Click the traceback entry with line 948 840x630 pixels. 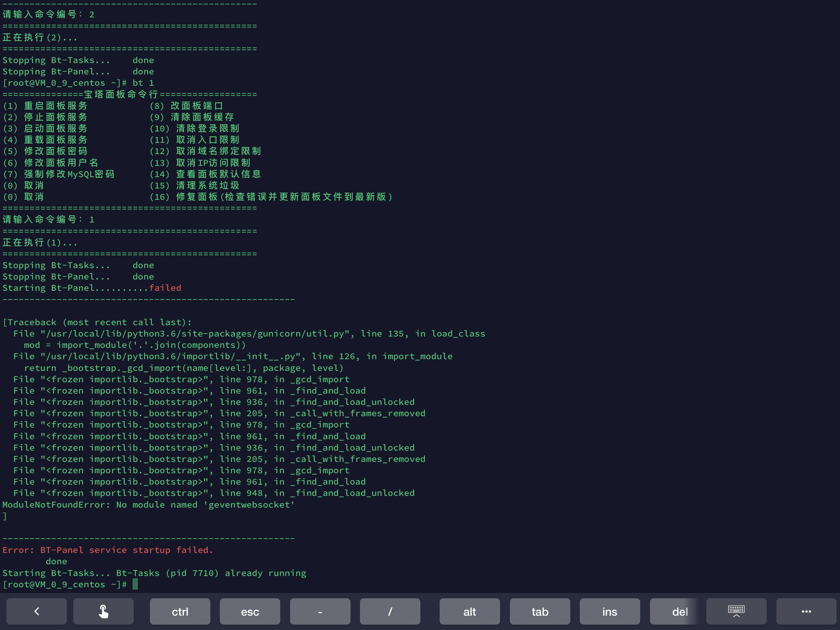click(214, 493)
